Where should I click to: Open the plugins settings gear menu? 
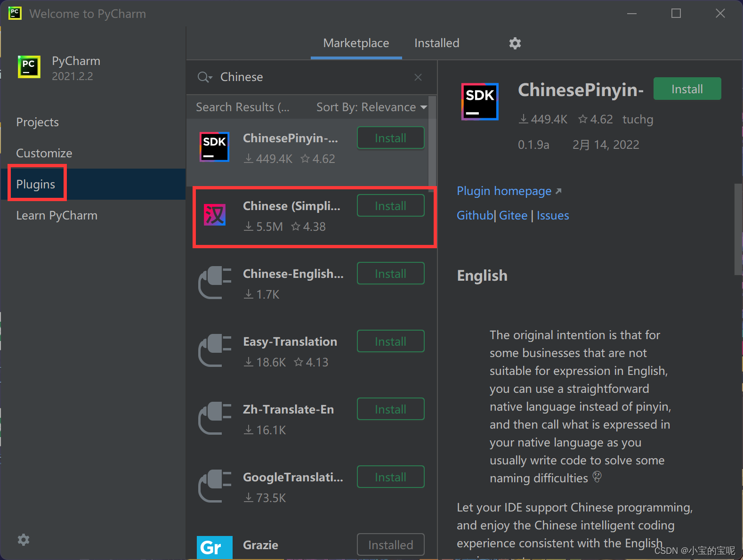tap(515, 43)
